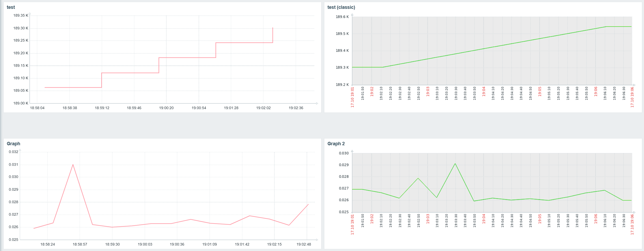Click the red 19:05 marker in test (classic)
This screenshot has width=644, height=251.
coord(540,91)
